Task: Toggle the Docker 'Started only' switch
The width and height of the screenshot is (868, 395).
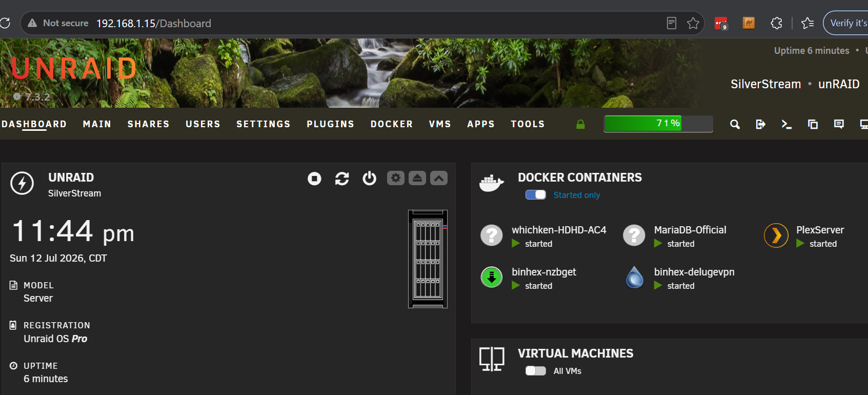Action: (536, 195)
